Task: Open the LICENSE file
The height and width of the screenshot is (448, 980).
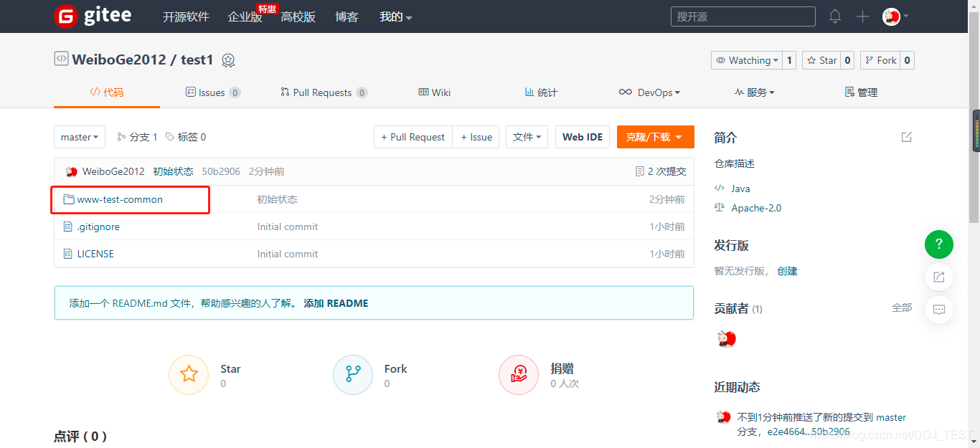Action: [95, 254]
